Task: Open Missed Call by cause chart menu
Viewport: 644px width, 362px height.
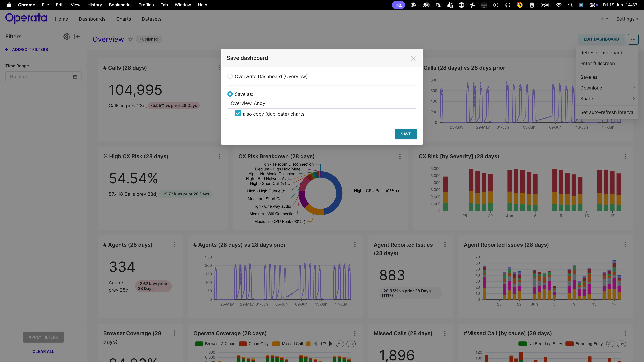Action: 625,333
